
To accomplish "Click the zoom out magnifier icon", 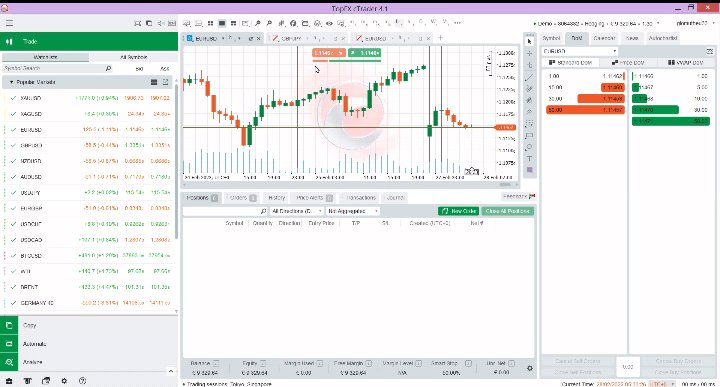I will (270, 23).
